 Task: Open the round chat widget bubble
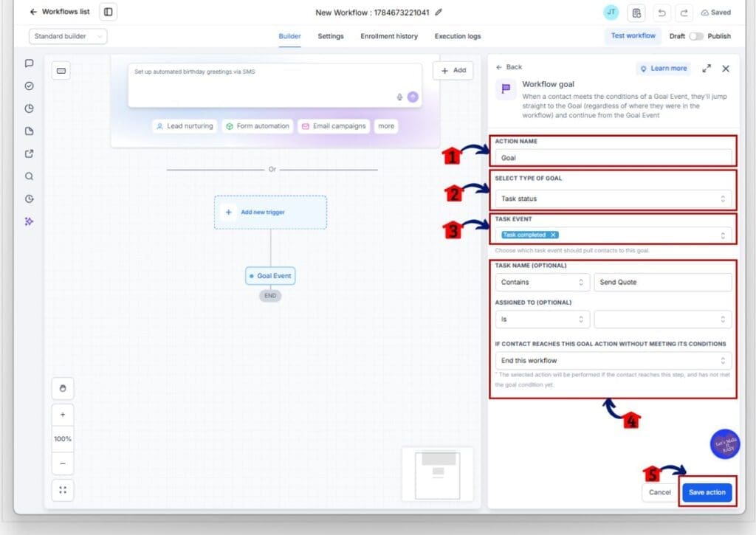point(725,444)
